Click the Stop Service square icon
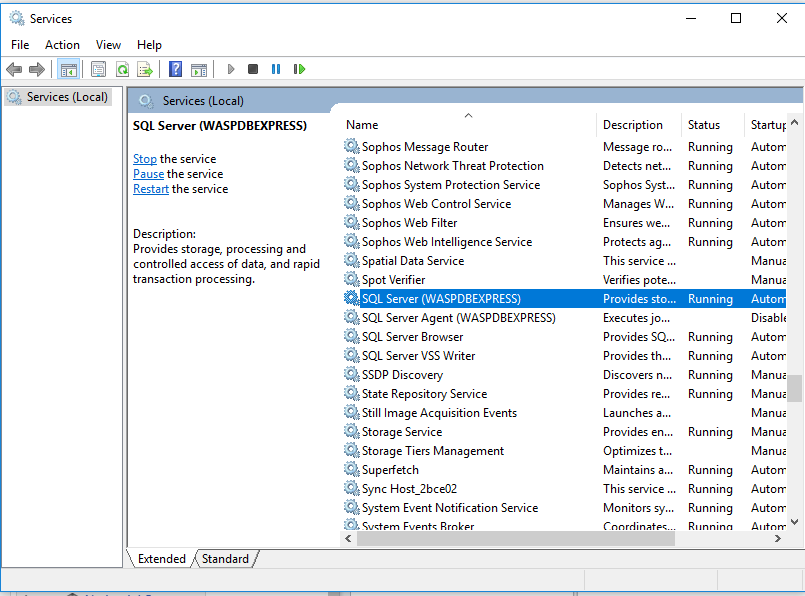 [x=253, y=69]
